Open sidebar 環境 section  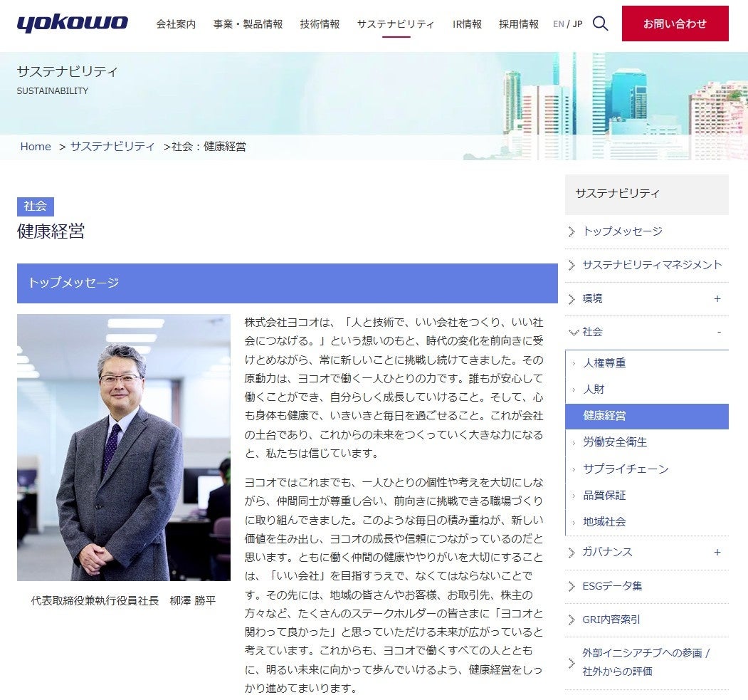pyautogui.click(x=592, y=298)
